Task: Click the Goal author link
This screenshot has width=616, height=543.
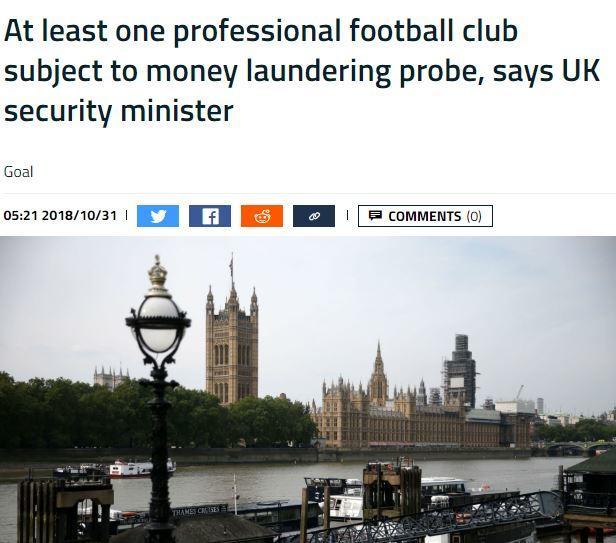Action: coord(18,172)
